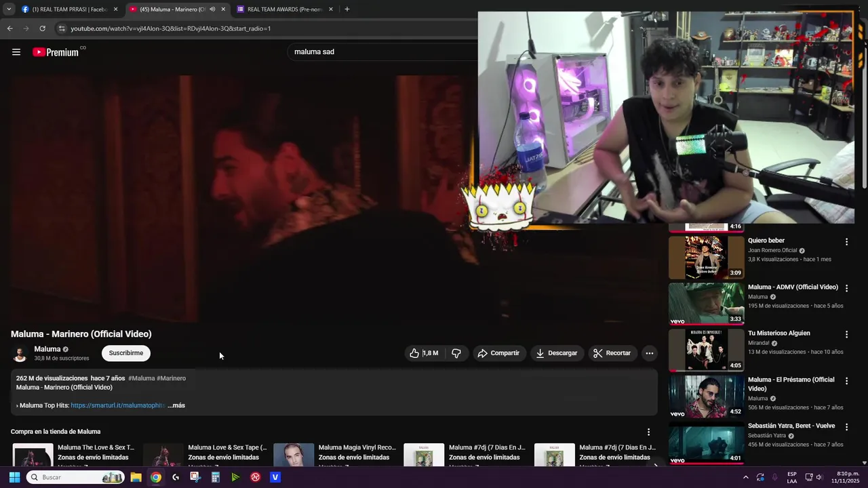Click the Descargar download button
868x488 pixels.
pyautogui.click(x=556, y=353)
